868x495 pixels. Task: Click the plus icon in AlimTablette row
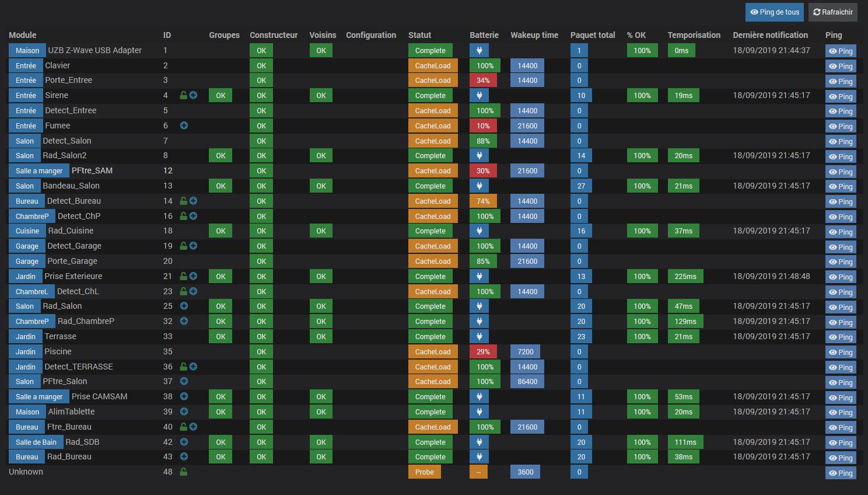(x=184, y=412)
